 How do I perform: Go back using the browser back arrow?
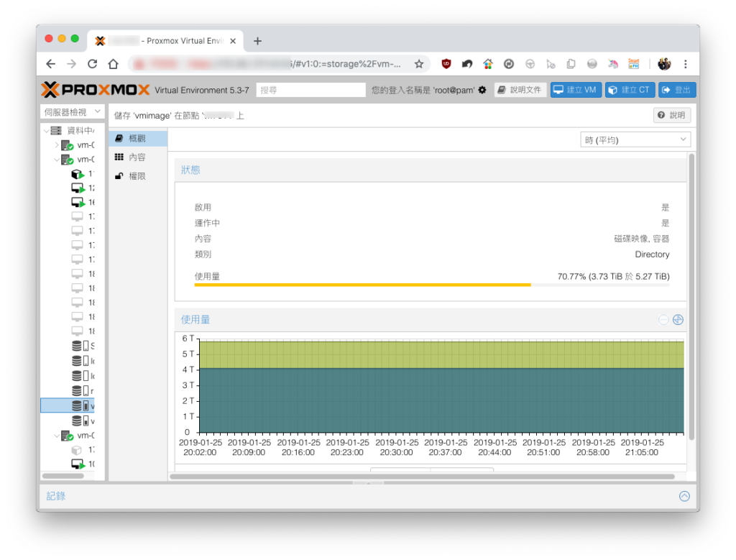coord(51,64)
